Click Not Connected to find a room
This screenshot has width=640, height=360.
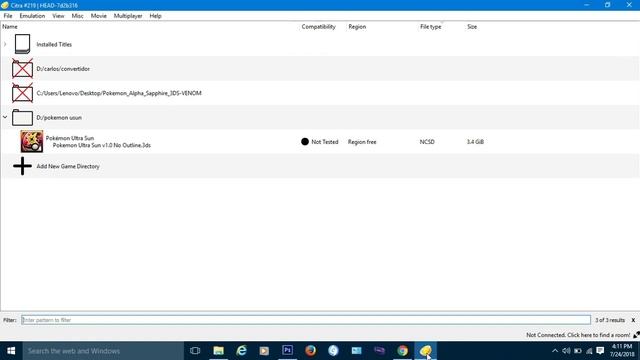(x=578, y=335)
